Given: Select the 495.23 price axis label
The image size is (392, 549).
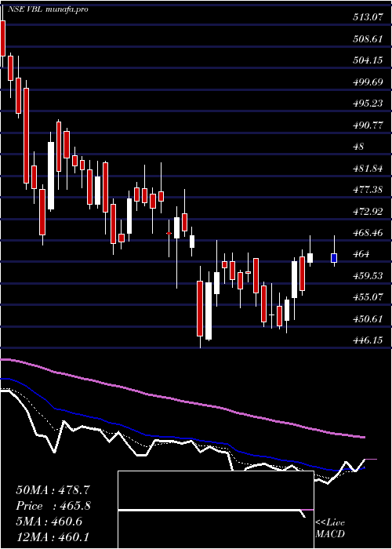Looking at the screenshot, I should (x=367, y=104).
